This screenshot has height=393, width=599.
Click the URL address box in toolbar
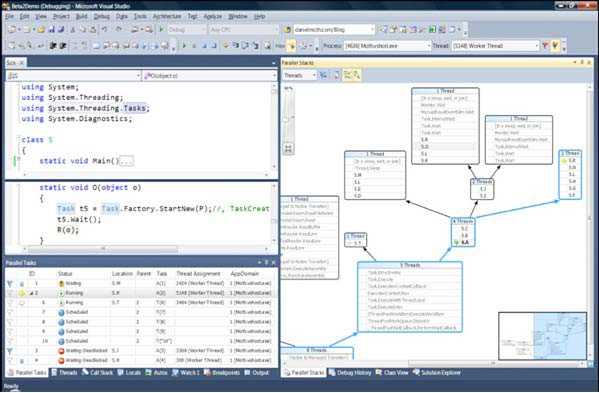click(x=334, y=29)
